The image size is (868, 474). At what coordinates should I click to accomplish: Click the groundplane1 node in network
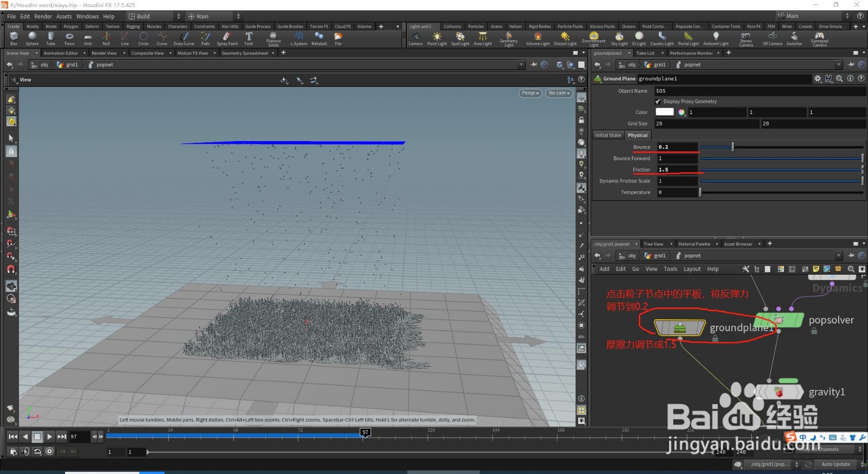click(680, 327)
